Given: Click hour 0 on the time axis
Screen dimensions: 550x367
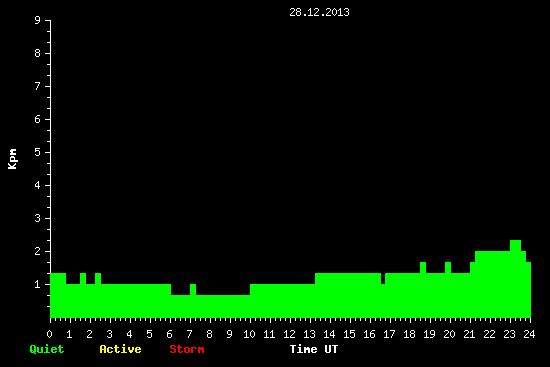Looking at the screenshot, I should click(x=49, y=334).
